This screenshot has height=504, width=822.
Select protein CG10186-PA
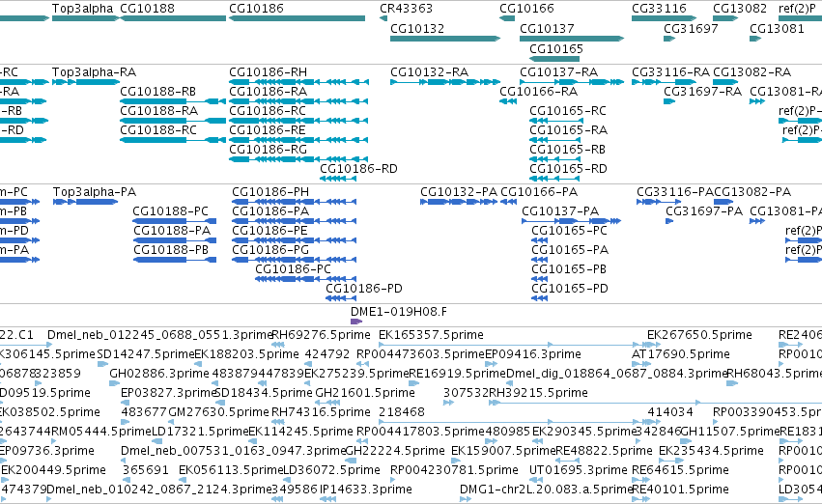click(270, 211)
